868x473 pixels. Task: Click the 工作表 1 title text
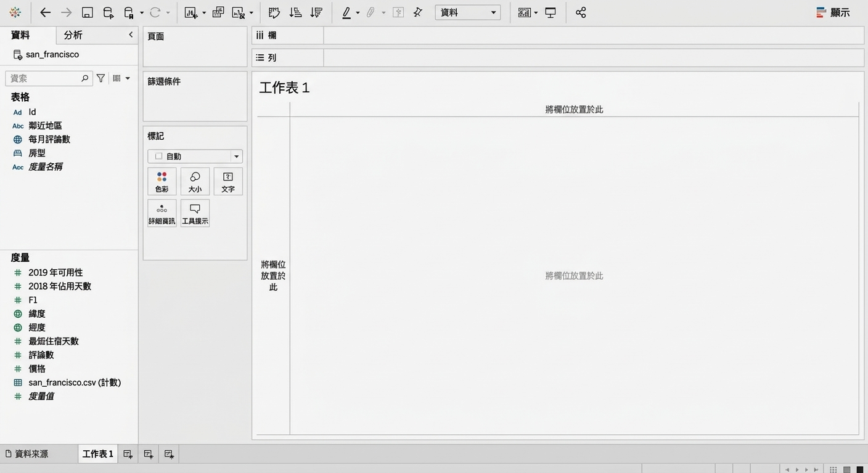click(284, 87)
